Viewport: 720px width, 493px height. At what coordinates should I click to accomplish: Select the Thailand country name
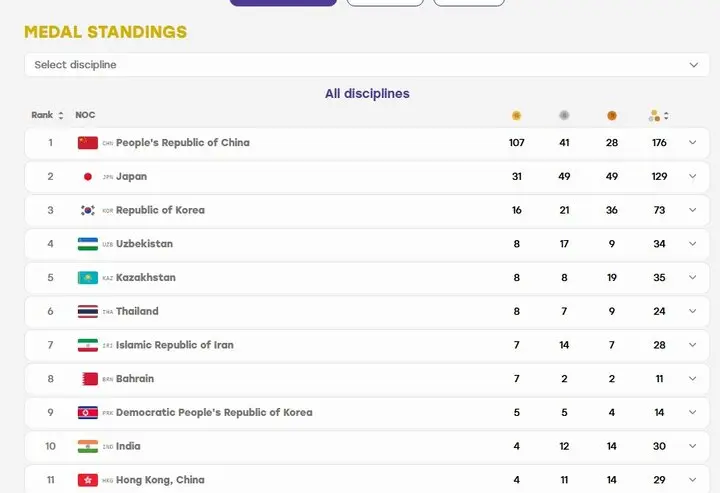coord(137,311)
